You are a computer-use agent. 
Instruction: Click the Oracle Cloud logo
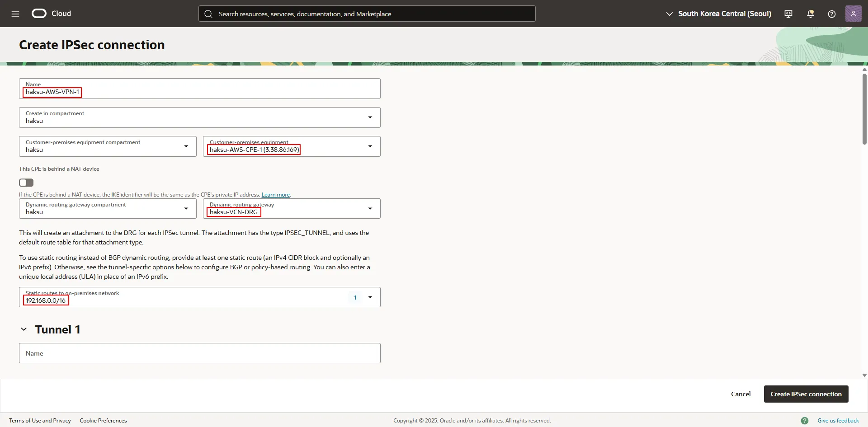pos(51,14)
